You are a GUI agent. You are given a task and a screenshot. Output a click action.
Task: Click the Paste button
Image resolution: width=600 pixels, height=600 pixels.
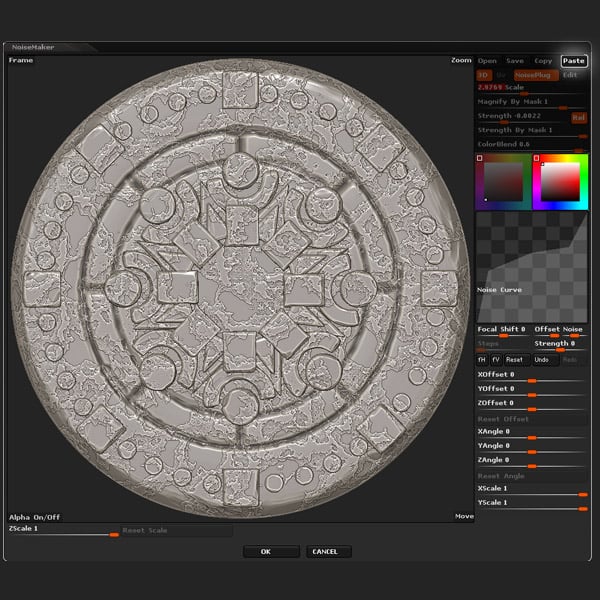pos(574,61)
